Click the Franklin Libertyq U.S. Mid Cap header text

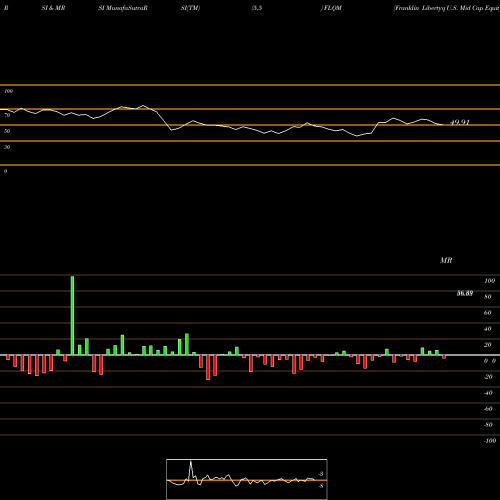click(447, 8)
